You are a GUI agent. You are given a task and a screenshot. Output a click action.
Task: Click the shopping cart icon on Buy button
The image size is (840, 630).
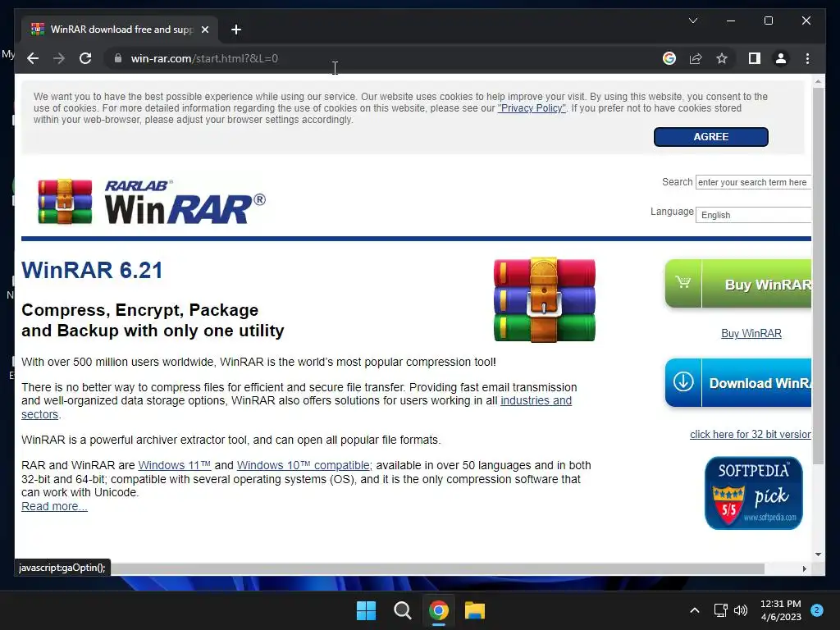coord(683,282)
